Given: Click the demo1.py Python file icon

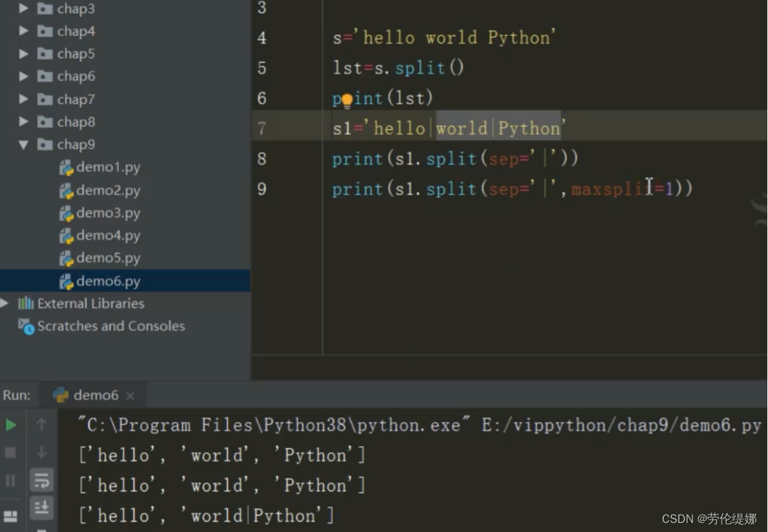Looking at the screenshot, I should (66, 168).
